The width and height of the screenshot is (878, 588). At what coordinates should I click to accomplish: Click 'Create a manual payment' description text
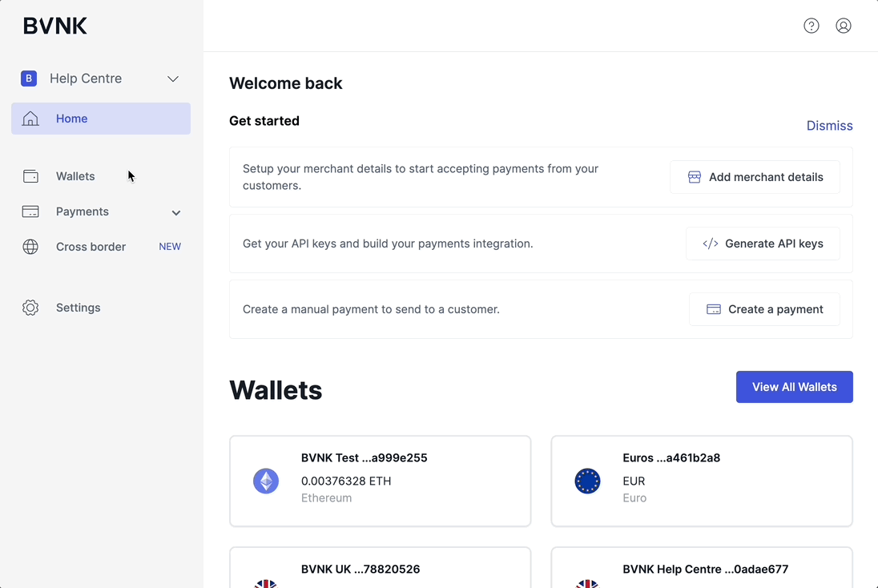(x=371, y=309)
